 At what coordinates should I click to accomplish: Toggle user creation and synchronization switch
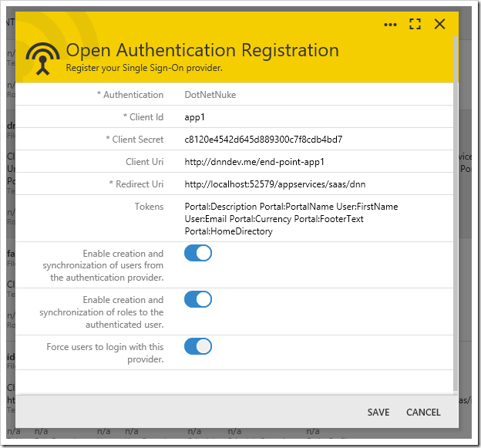pos(198,253)
